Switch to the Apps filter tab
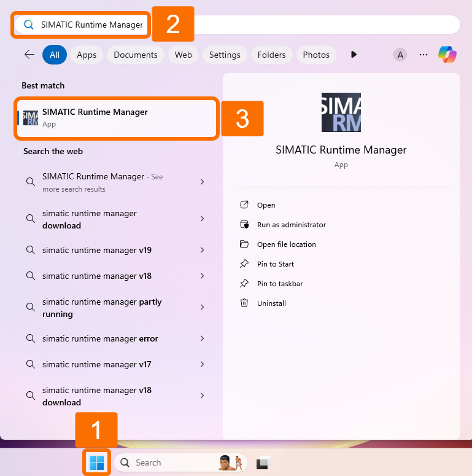Image resolution: width=472 pixels, height=476 pixels. coord(87,55)
